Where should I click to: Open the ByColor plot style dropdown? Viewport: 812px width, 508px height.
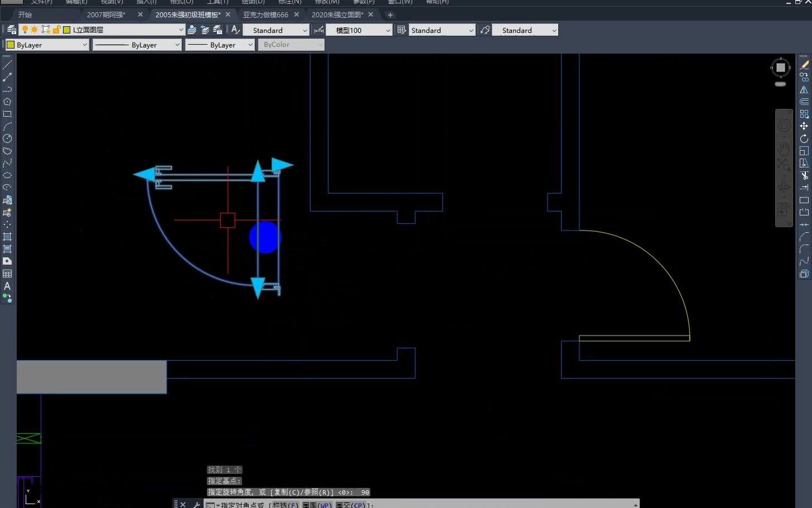pyautogui.click(x=291, y=45)
